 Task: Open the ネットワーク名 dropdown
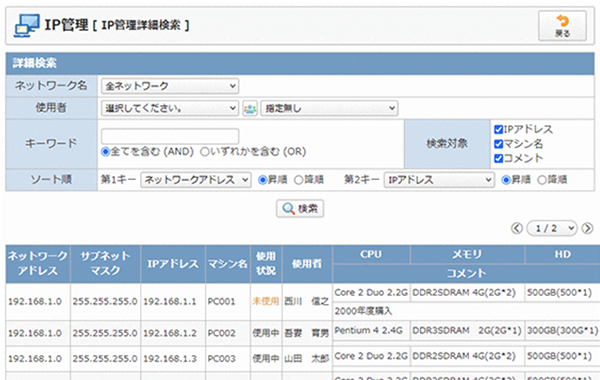point(170,86)
